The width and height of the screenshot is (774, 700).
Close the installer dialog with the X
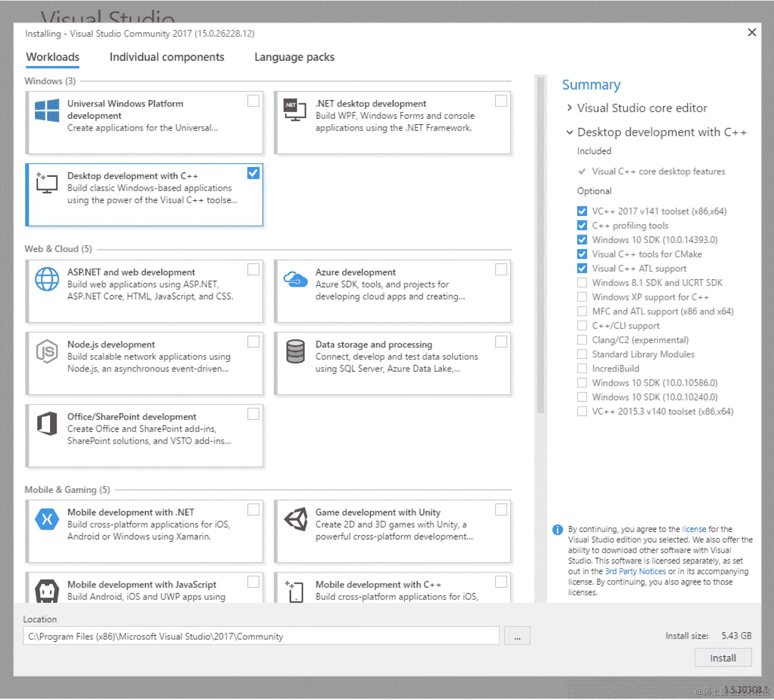752,32
